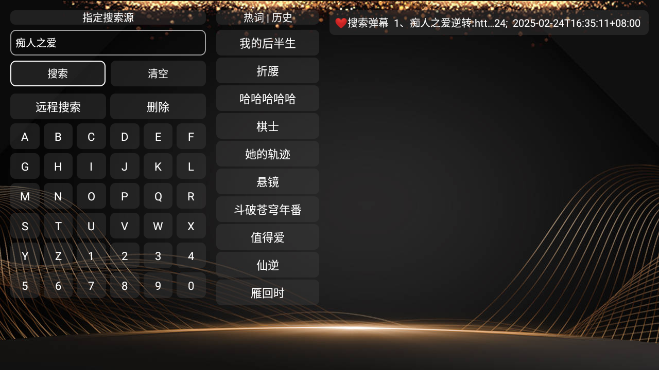Tap number key 8
Screen dimensions: 659x370
(124, 286)
